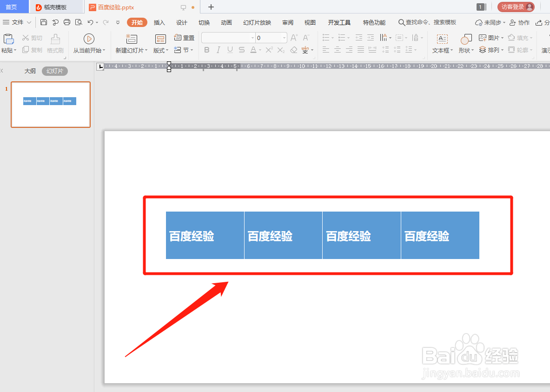
Task: Click the 访客登录 login button
Action: tap(516, 7)
